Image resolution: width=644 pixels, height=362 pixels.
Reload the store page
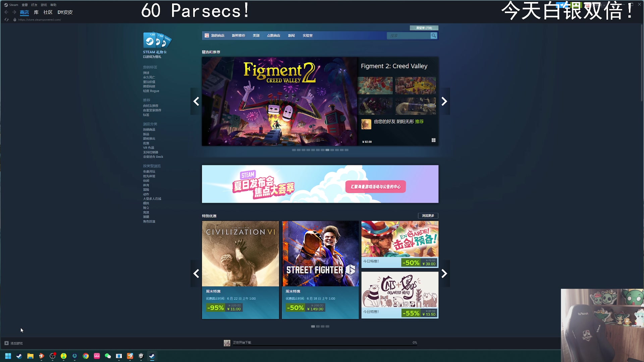6,20
